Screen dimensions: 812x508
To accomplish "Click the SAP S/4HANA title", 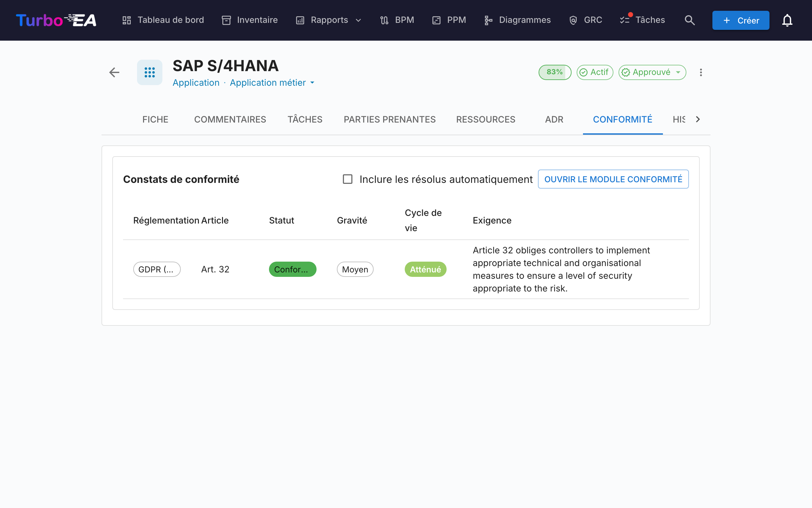I will 226,66.
